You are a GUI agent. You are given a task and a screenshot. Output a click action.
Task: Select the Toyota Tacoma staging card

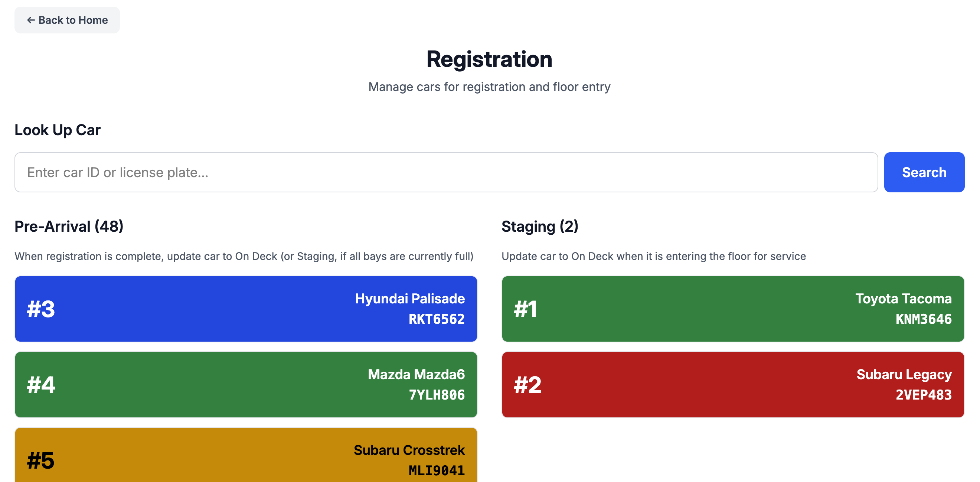tap(733, 309)
